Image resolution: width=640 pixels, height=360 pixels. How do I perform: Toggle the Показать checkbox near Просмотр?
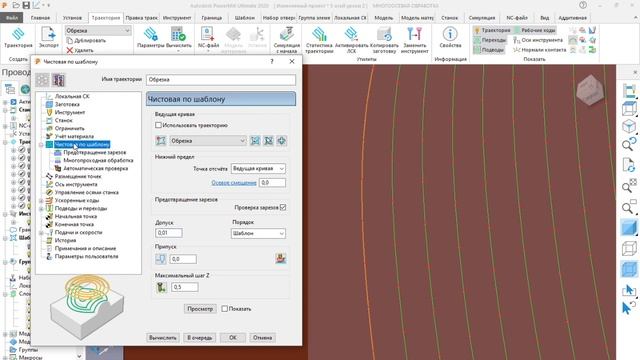pos(224,309)
